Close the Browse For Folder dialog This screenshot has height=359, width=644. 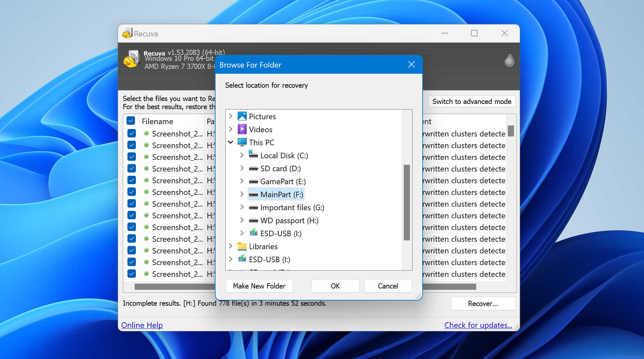pyautogui.click(x=412, y=65)
